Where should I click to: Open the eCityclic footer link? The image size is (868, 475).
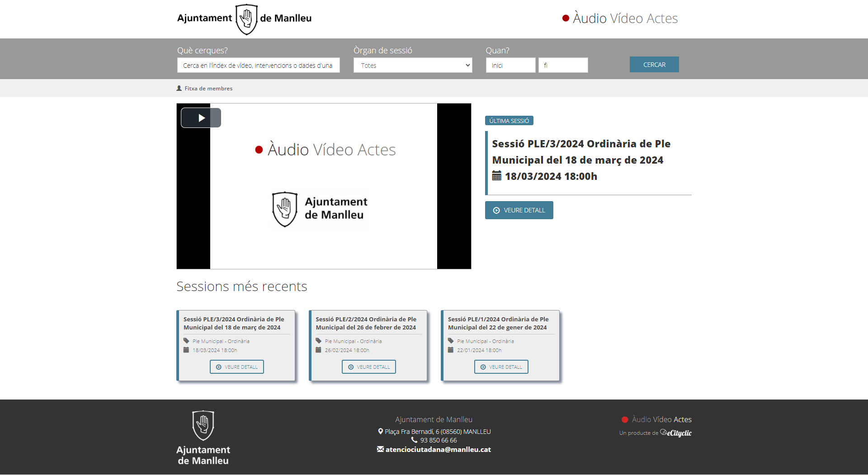click(676, 433)
